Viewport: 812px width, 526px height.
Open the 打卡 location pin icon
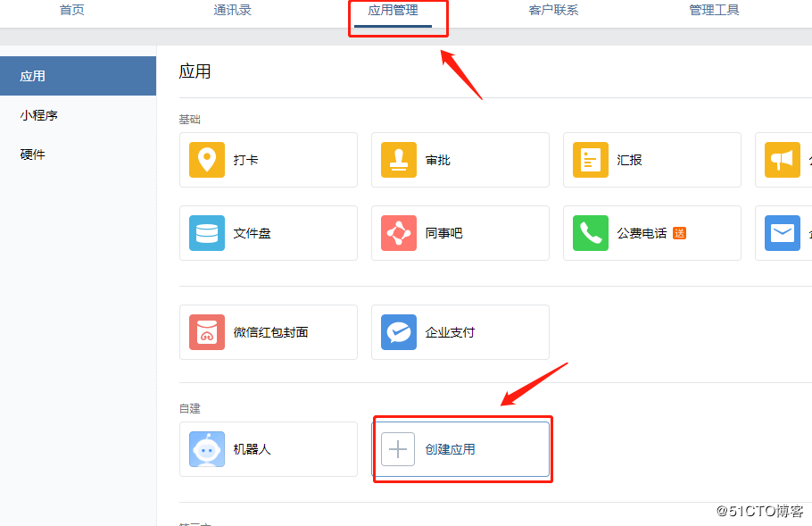(x=207, y=160)
